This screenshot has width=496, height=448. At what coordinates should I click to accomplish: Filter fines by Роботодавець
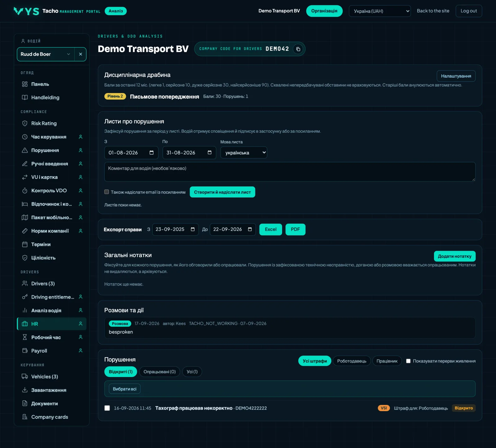352,361
